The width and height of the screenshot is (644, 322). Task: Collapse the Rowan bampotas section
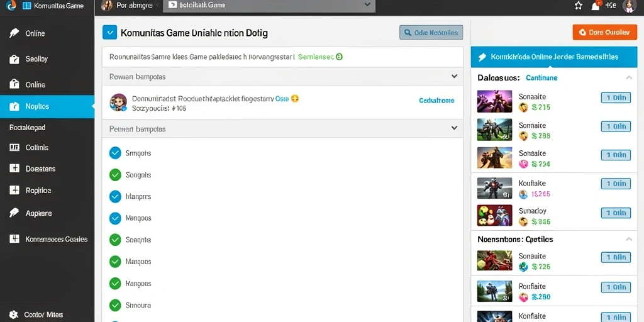pyautogui.click(x=454, y=76)
